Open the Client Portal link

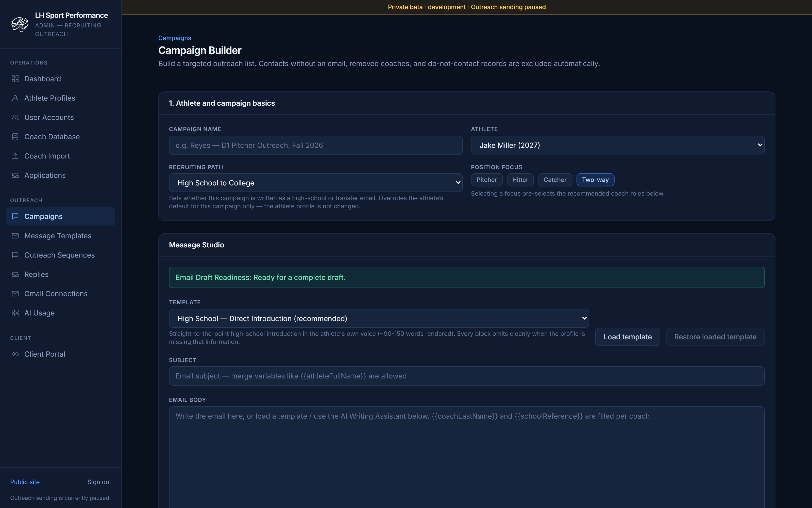60,354
